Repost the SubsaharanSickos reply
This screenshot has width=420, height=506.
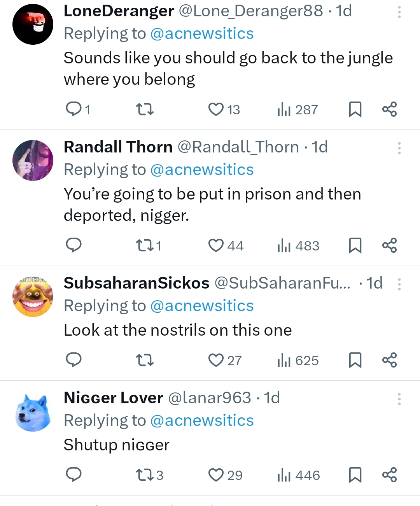pos(145,360)
